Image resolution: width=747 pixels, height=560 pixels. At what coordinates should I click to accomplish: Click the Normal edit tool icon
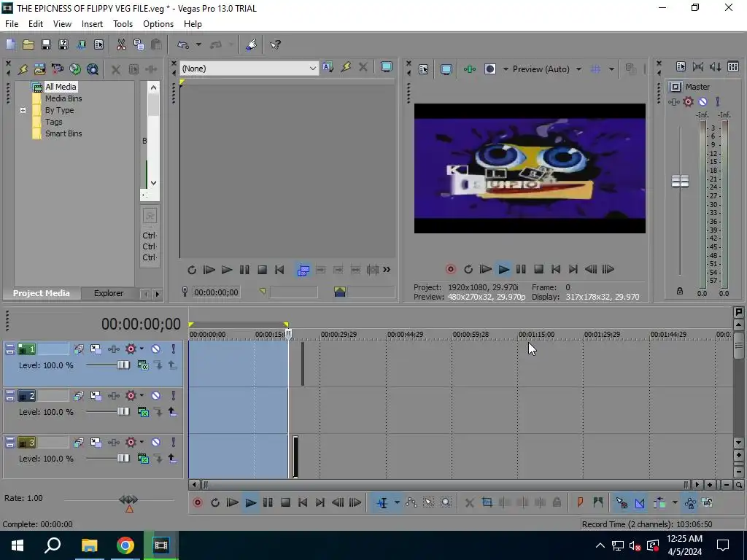click(382, 502)
